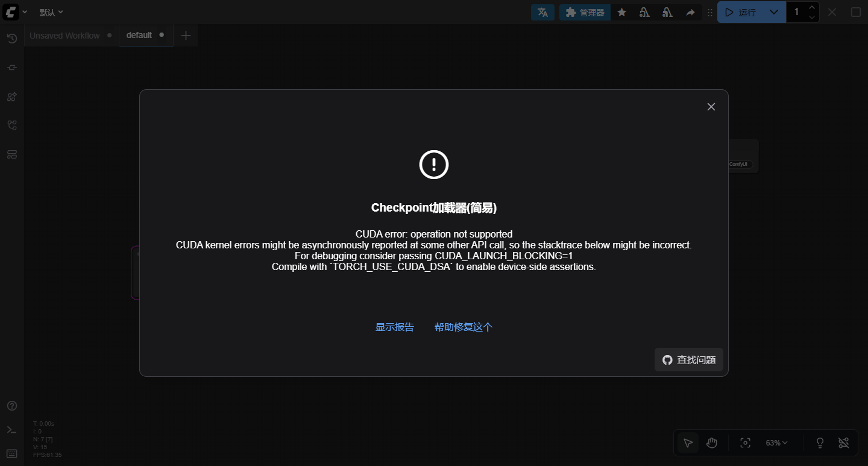Click the fit-to-view focus icon
The height and width of the screenshot is (466, 868).
pyautogui.click(x=745, y=442)
